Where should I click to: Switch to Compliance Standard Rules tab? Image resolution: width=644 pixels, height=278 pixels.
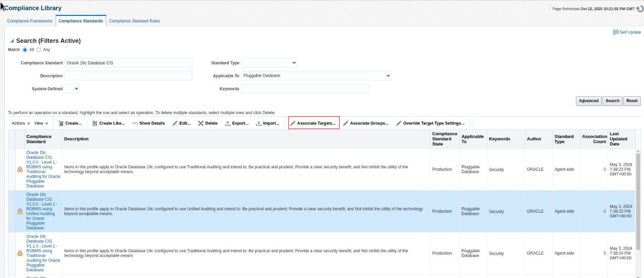click(134, 21)
